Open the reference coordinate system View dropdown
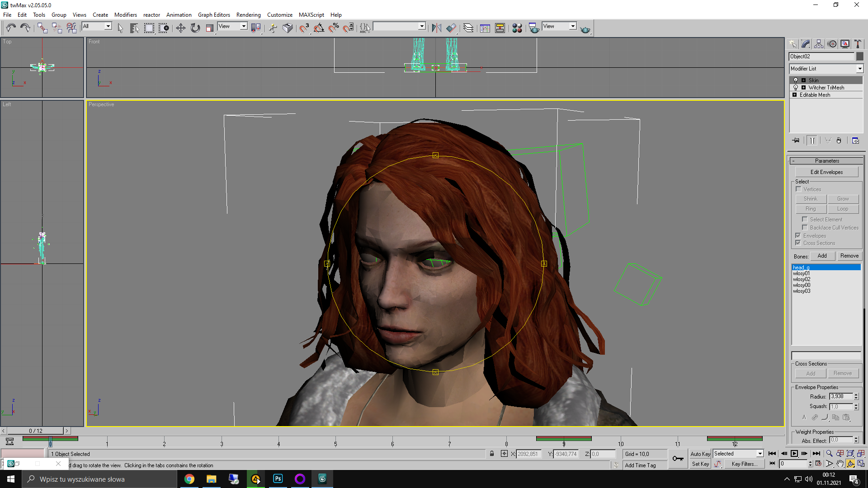Screen dimensions: 868x488 [244, 26]
